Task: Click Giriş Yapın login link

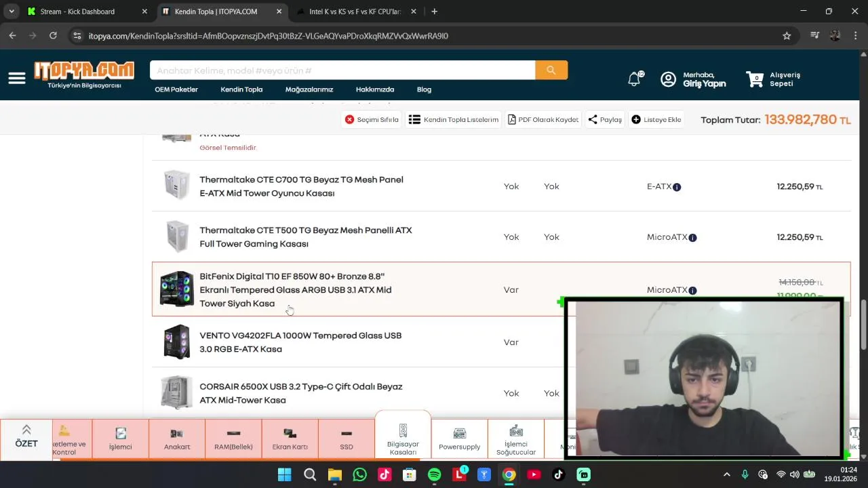Action: pos(704,84)
